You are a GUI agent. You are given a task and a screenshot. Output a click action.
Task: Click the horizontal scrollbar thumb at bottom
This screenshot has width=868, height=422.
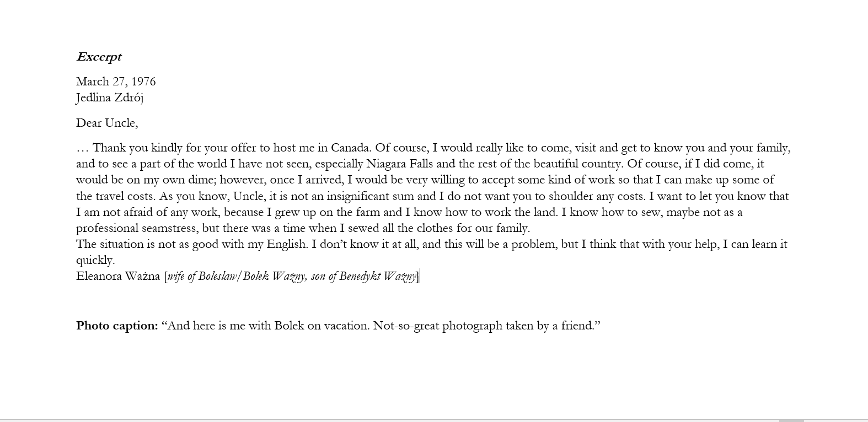[791, 420]
